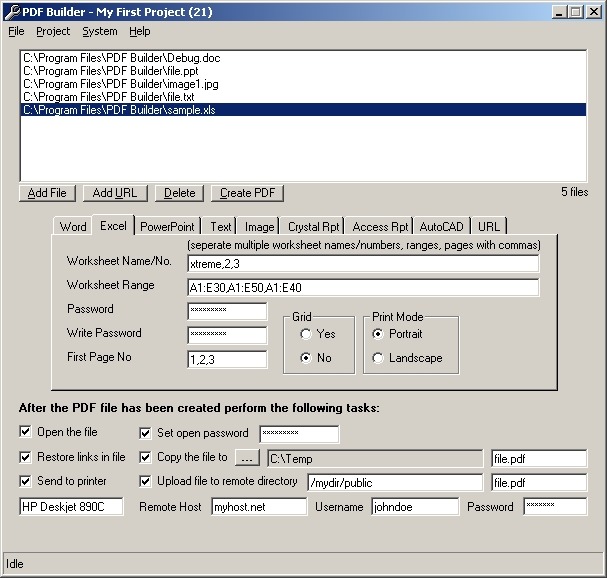Click the First Page No field
607x578 pixels.
tap(227, 359)
